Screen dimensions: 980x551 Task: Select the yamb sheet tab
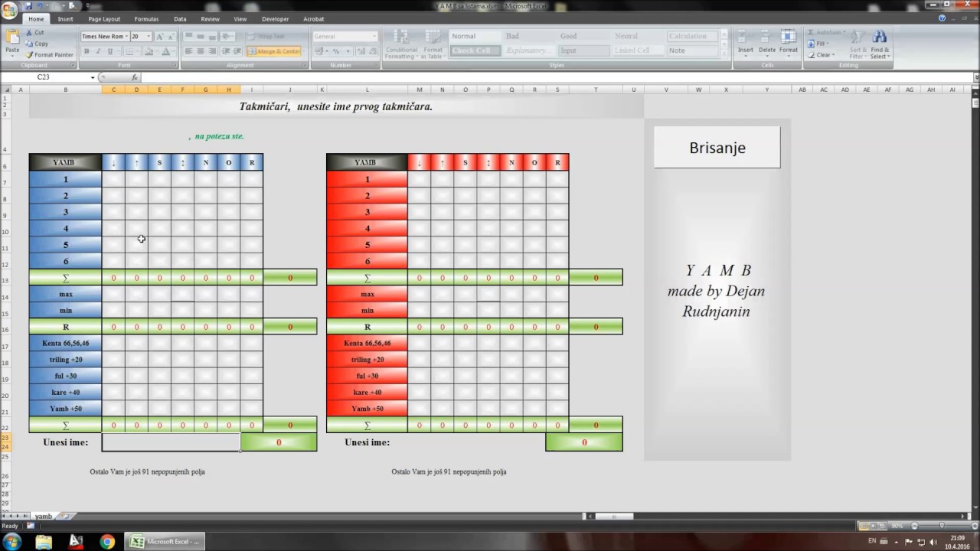44,517
